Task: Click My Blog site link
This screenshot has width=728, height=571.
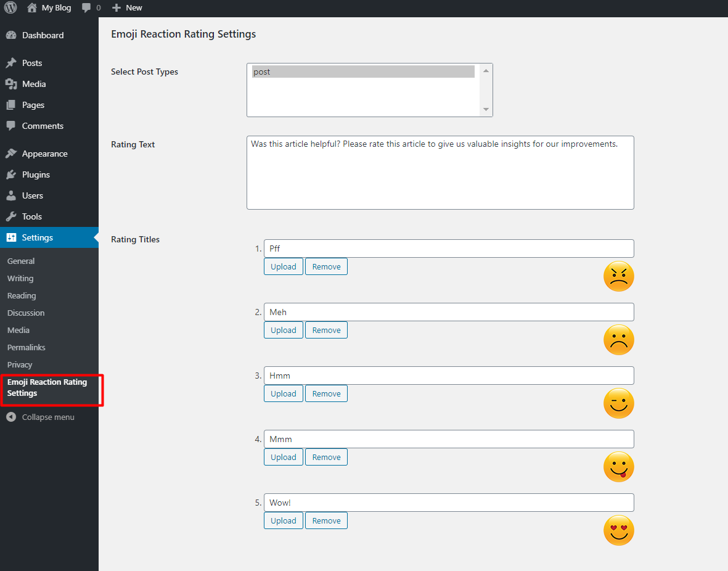Action: click(x=56, y=8)
